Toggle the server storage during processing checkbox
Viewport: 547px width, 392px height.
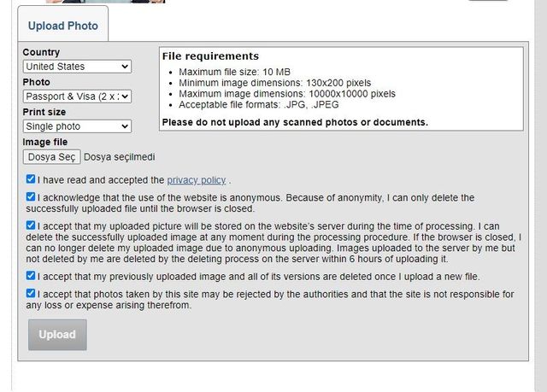(x=31, y=225)
